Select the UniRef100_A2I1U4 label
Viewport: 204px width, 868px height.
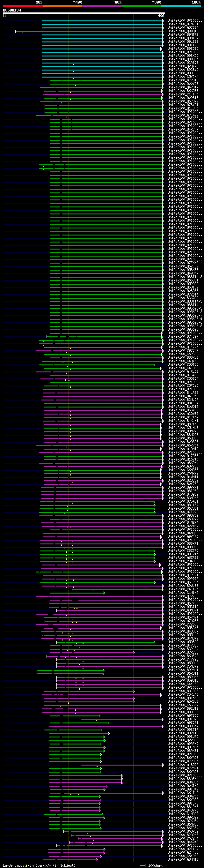tap(183, 849)
